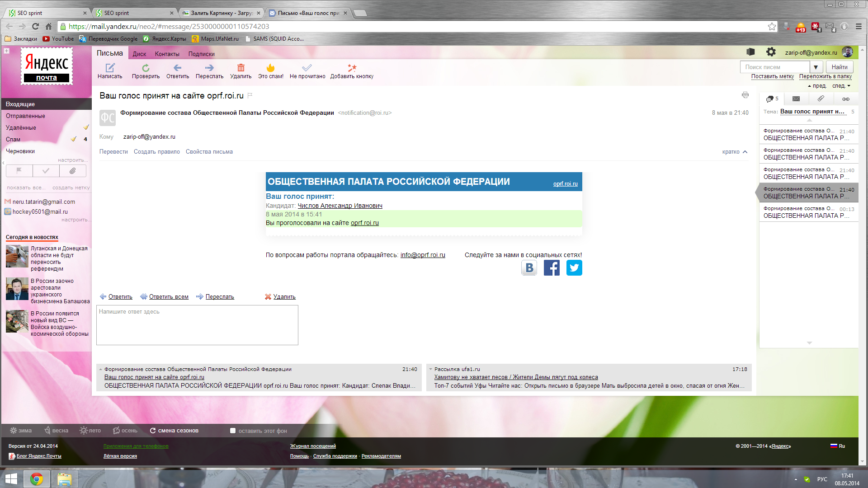Viewport: 868px width, 488px height.
Task: Click the Check mail (Проверить) refresh icon
Action: 146,68
